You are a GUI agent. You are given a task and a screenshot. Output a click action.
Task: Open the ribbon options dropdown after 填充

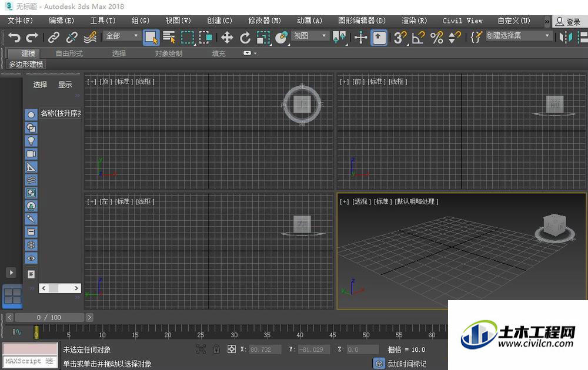pyautogui.click(x=249, y=53)
